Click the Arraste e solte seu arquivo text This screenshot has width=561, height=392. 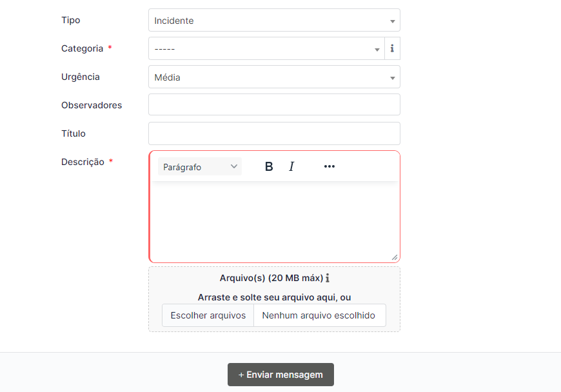(274, 297)
